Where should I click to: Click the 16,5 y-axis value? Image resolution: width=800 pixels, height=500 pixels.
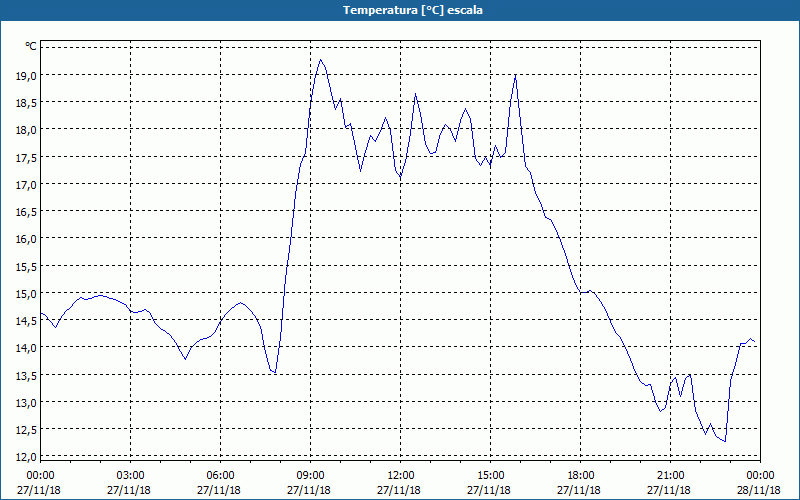[x=27, y=211]
